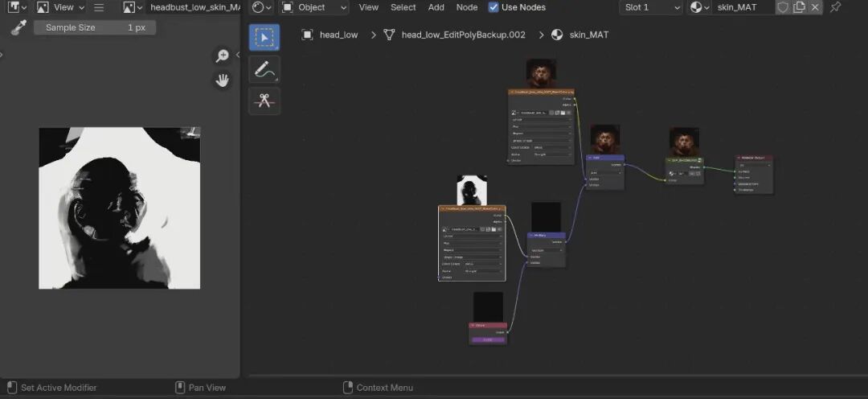Click the mask preview above lower Image Texture node
The height and width of the screenshot is (399, 868).
click(472, 190)
